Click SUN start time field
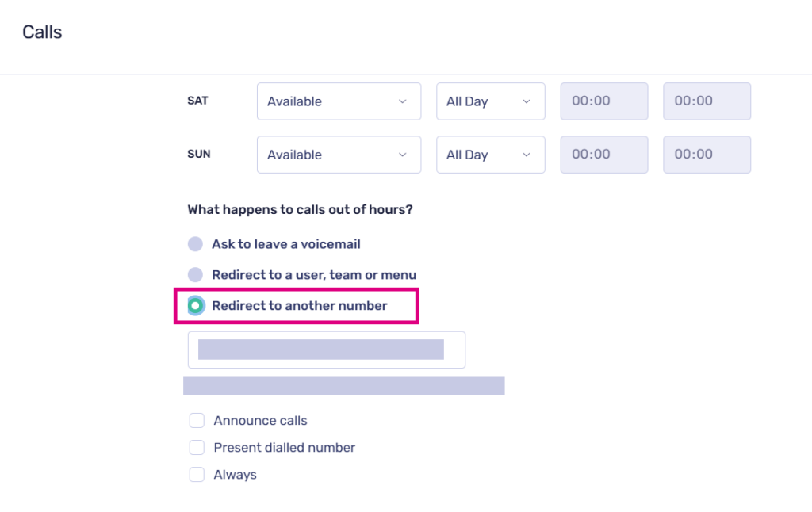This screenshot has height=512, width=812. pyautogui.click(x=603, y=155)
